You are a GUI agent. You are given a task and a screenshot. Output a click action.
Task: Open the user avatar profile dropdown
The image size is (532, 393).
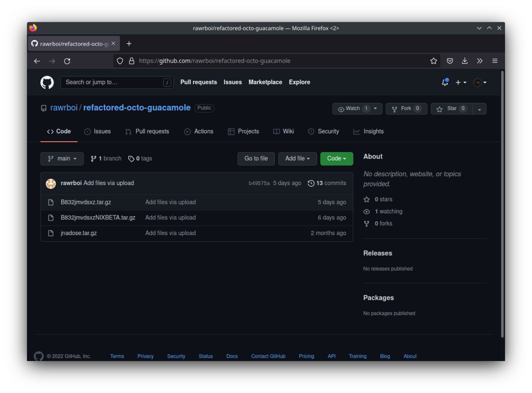click(x=480, y=82)
